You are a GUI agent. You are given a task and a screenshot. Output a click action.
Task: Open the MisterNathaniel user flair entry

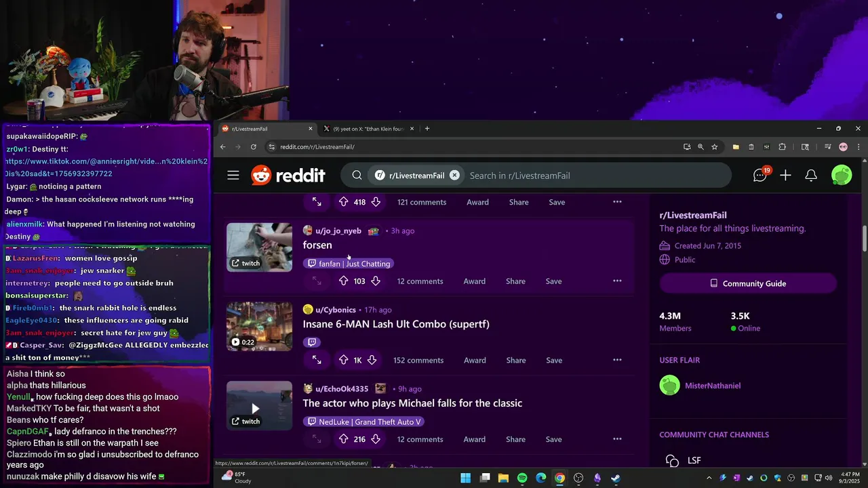click(x=713, y=386)
